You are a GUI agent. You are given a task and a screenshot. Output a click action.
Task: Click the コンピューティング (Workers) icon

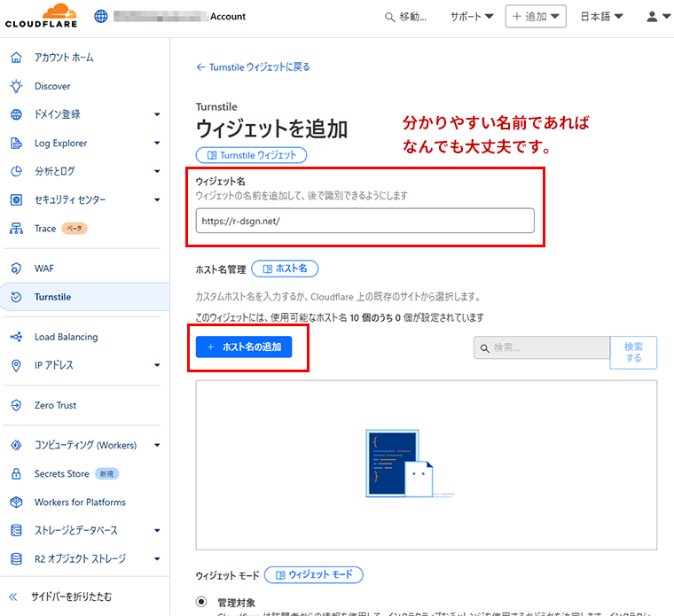(16, 445)
